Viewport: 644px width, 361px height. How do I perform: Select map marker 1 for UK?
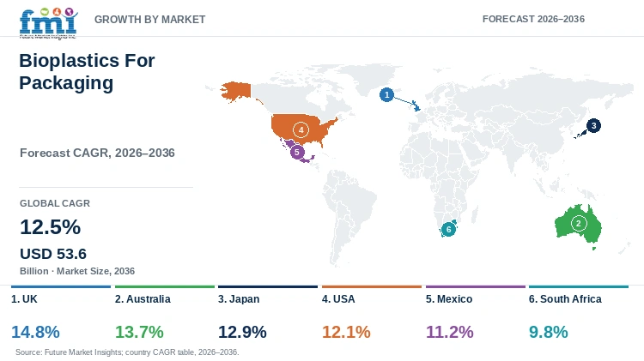tap(386, 95)
